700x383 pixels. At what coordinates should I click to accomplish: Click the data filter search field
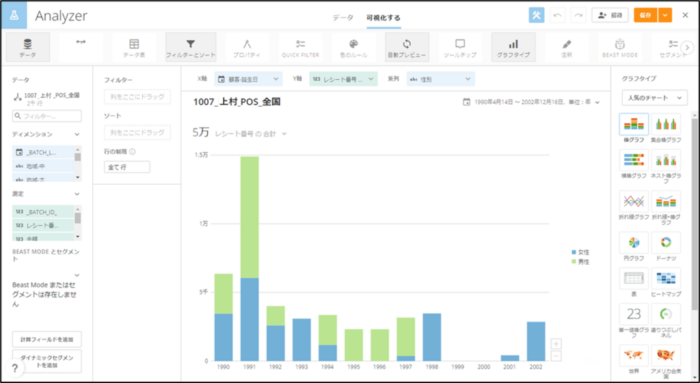(47, 116)
